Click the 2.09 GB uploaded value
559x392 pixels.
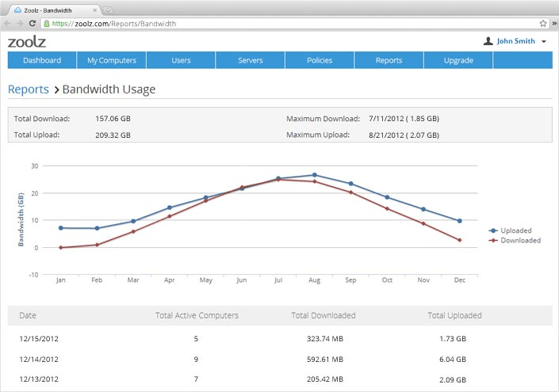[453, 380]
